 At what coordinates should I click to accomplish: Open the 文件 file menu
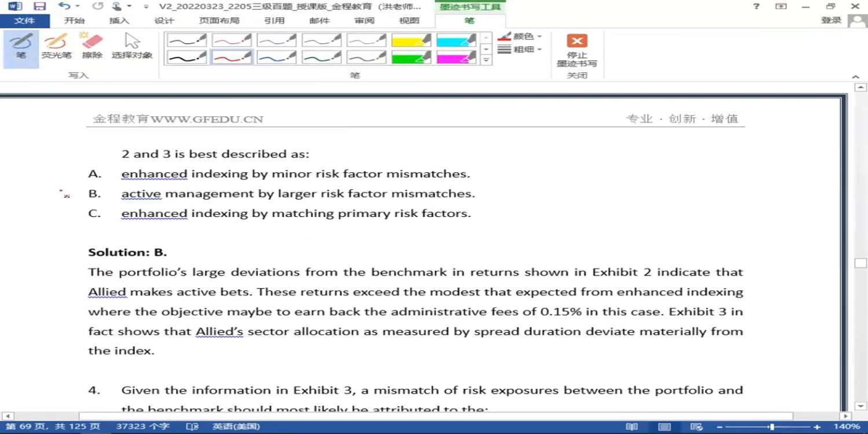click(24, 20)
